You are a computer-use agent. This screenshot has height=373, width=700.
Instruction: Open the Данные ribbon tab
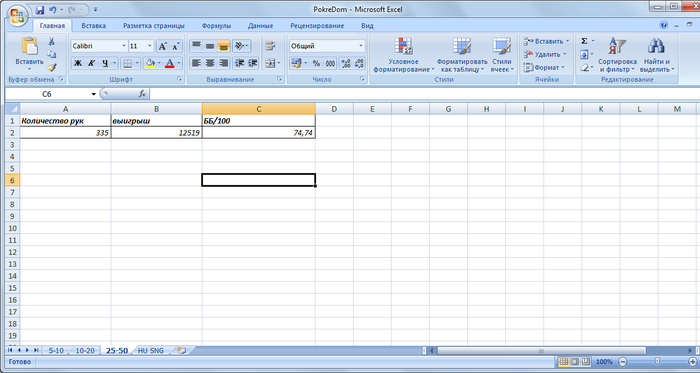tap(260, 26)
